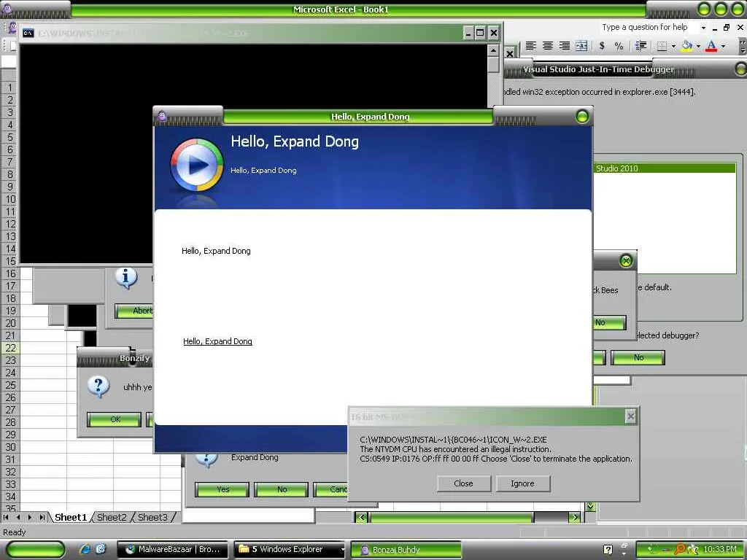
Task: Apply Percent style with the percent icon
Action: pyautogui.click(x=619, y=46)
